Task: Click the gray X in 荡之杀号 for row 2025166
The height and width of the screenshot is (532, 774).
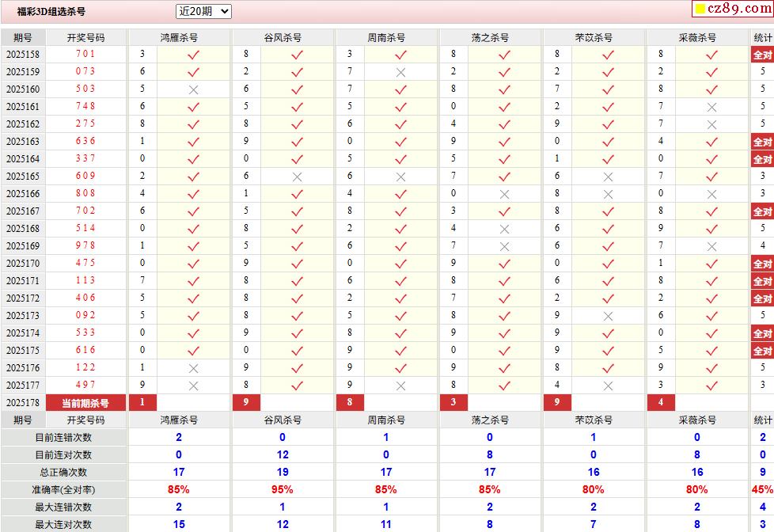Action: click(504, 195)
